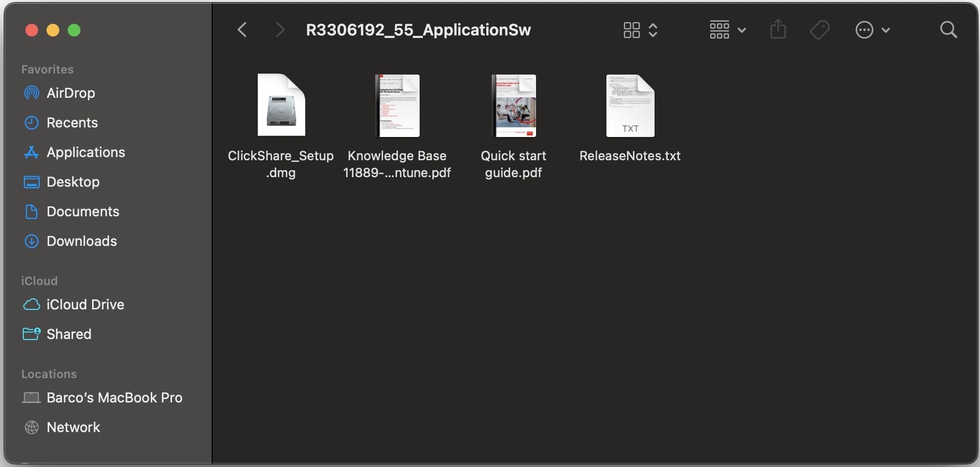
Task: Click the Favorites section header
Action: coord(47,69)
